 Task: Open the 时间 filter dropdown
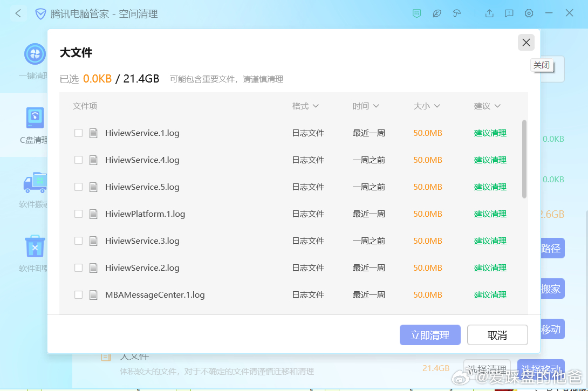coord(366,106)
